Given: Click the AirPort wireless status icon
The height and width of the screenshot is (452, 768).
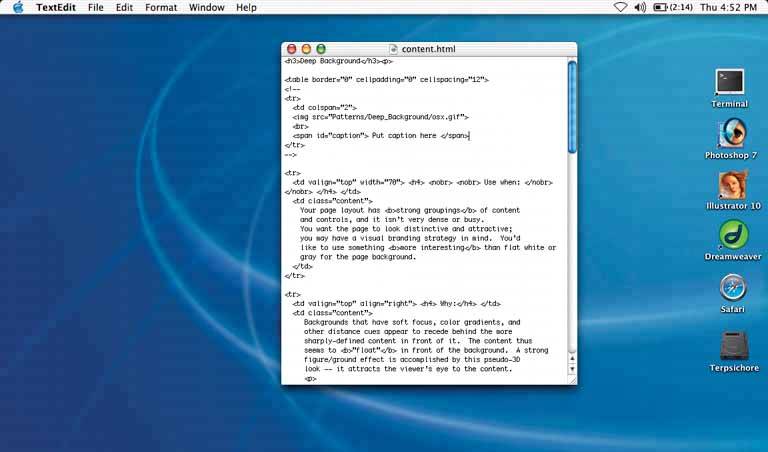Looking at the screenshot, I should pos(620,7).
